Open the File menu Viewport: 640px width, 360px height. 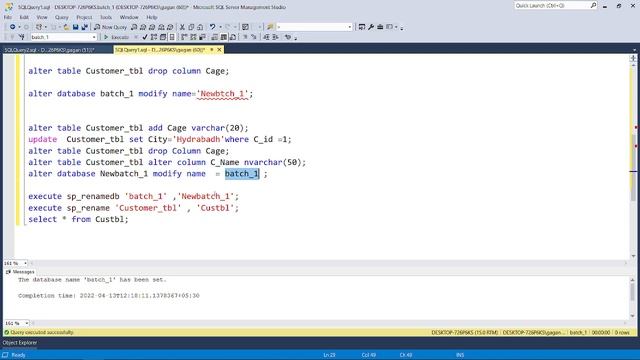point(8,17)
